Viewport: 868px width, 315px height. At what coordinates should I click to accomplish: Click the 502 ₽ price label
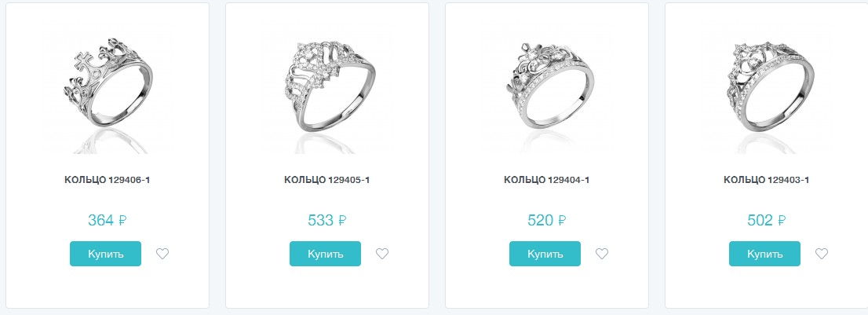(x=766, y=221)
